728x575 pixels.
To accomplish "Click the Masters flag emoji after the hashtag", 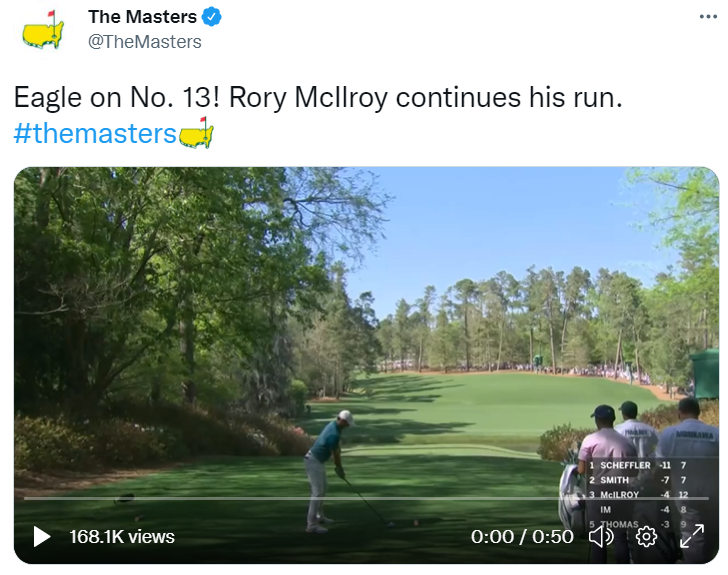I will coord(196,133).
